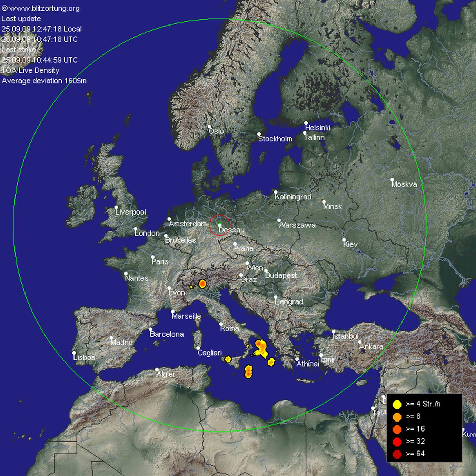Click the London city label
The width and height of the screenshot is (476, 476).
click(147, 233)
